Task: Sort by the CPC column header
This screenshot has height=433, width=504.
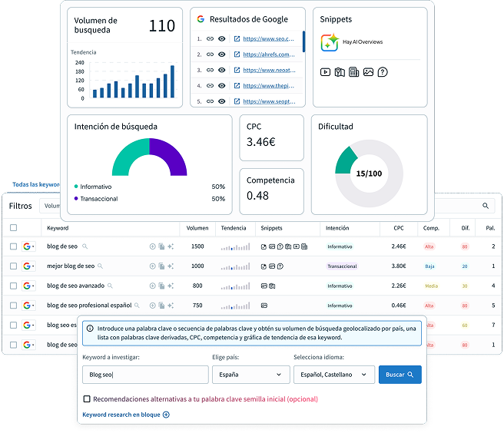Action: click(x=398, y=228)
